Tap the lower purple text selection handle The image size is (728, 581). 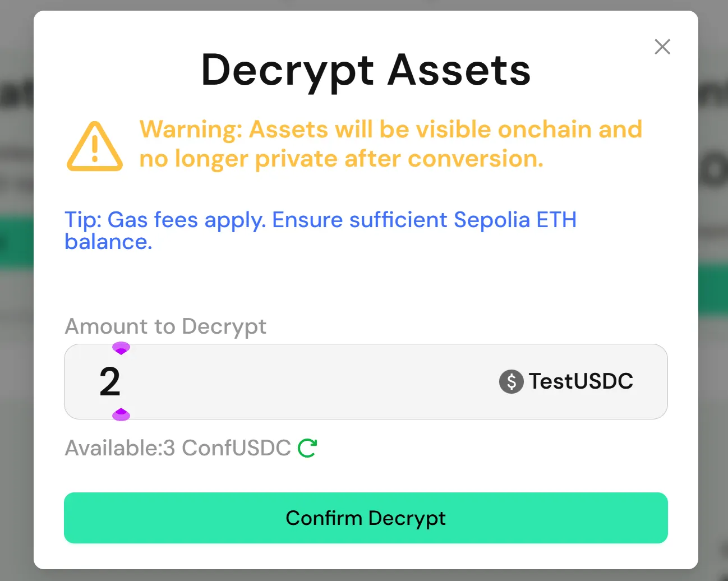pyautogui.click(x=121, y=415)
